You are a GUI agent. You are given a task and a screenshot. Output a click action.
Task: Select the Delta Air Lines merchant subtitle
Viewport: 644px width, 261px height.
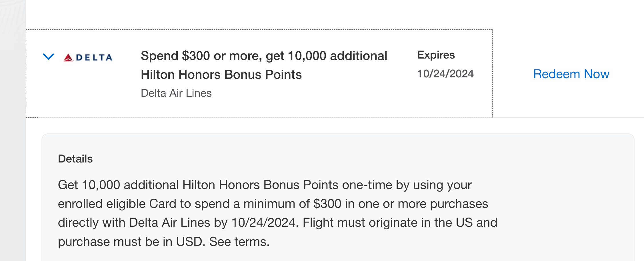[x=176, y=93]
